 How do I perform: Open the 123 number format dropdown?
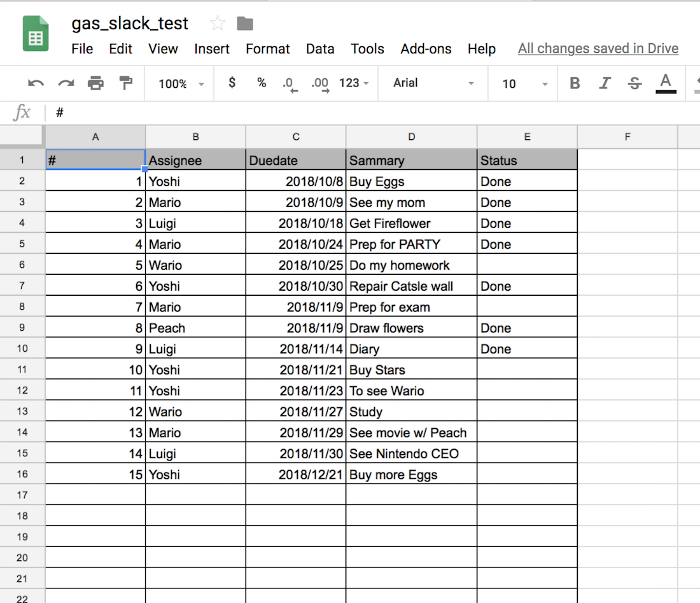coord(354,83)
